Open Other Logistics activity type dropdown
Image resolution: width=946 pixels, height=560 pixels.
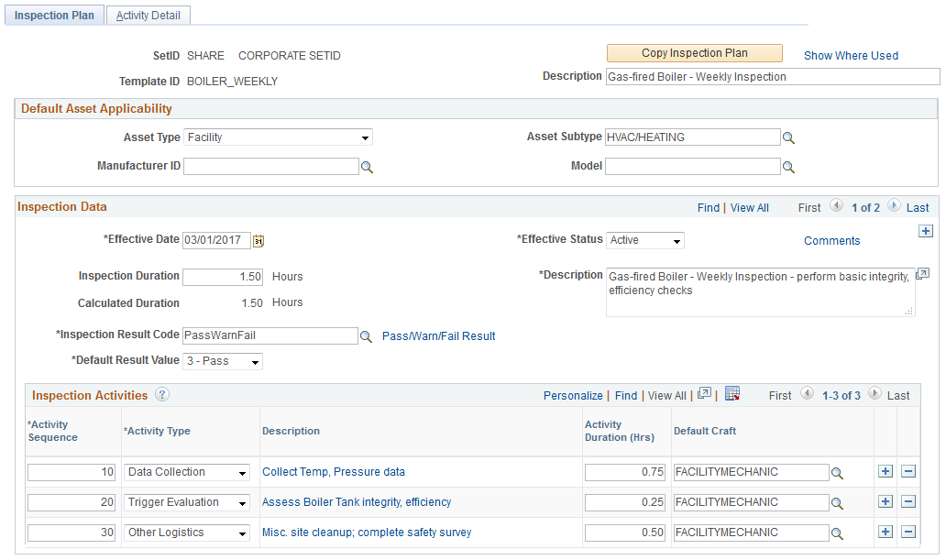point(187,533)
